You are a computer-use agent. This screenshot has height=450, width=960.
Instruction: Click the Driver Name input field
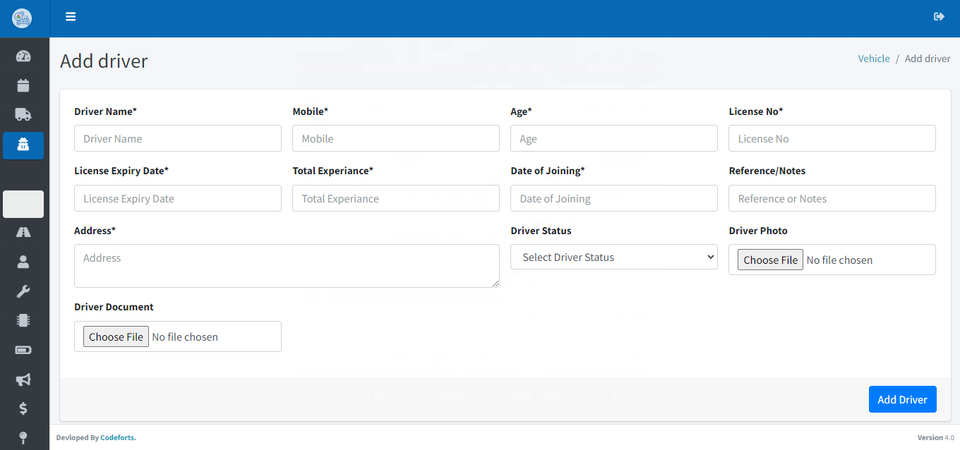(178, 139)
